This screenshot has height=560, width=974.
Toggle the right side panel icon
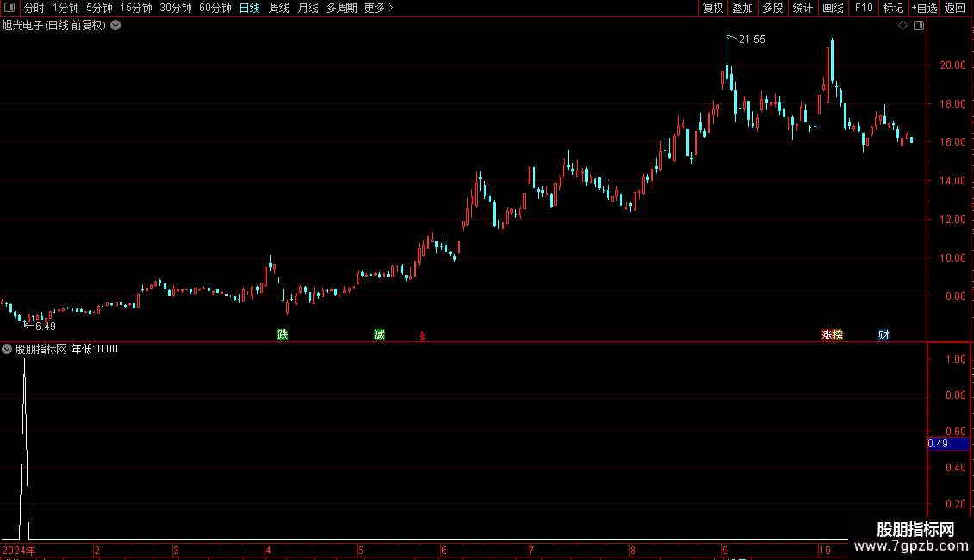(919, 26)
